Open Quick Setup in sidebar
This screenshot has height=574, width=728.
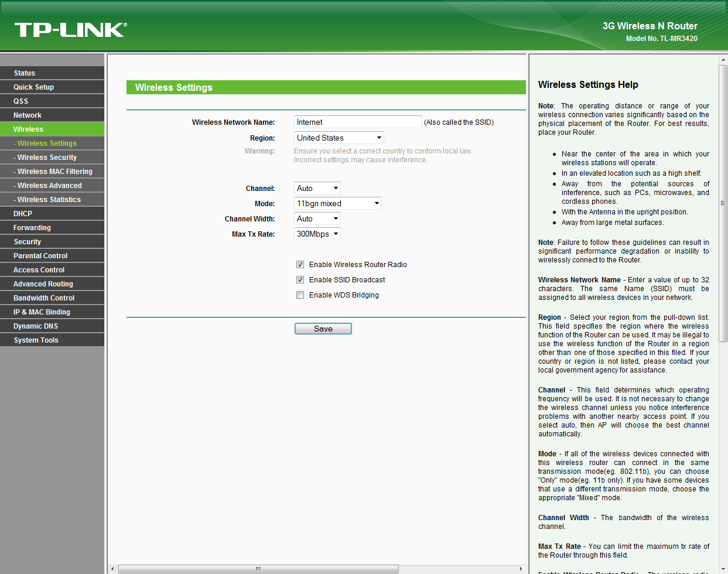pyautogui.click(x=52, y=87)
